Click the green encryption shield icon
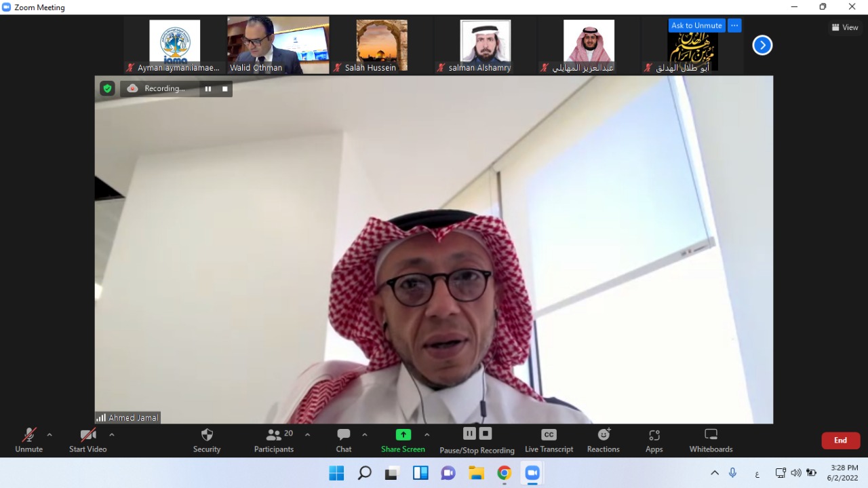868x488 pixels. [107, 88]
